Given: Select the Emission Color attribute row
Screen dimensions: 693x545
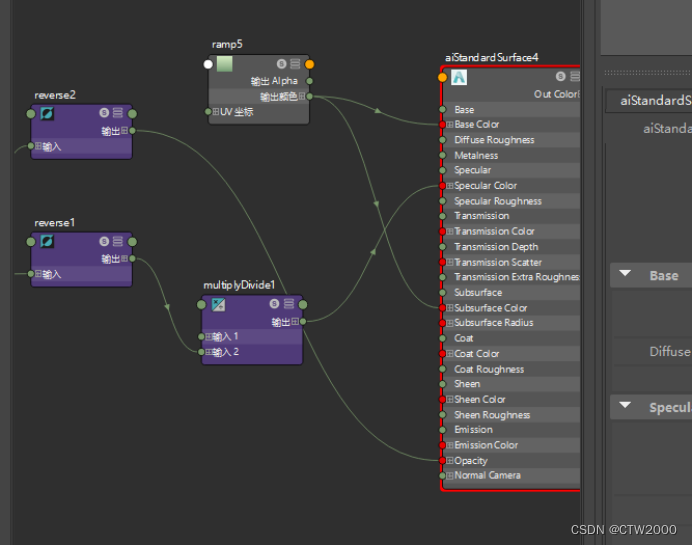Looking at the screenshot, I should [511, 445].
